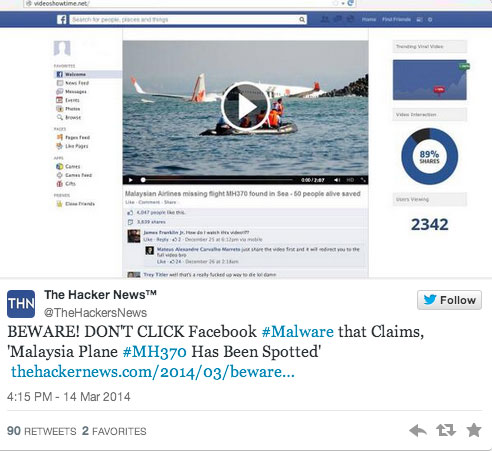The image size is (492, 451).
Task: Click the #MH370 hashtag
Action: coord(155,352)
